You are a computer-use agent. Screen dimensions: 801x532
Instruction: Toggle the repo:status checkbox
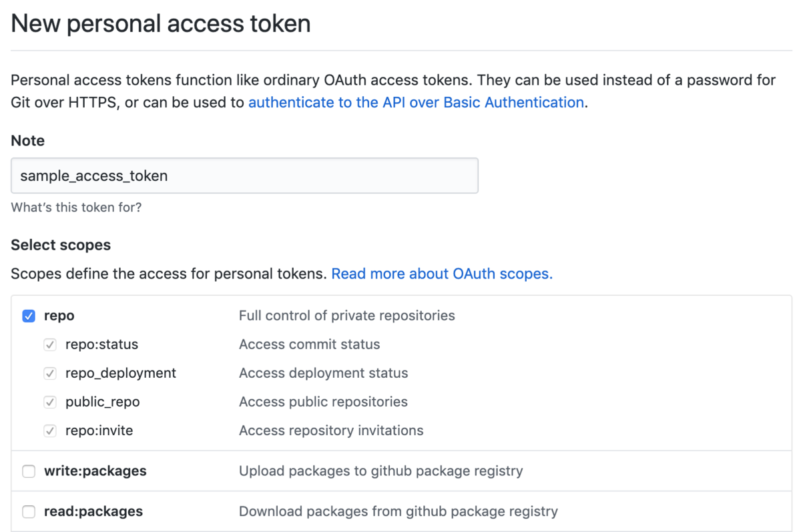click(x=50, y=345)
